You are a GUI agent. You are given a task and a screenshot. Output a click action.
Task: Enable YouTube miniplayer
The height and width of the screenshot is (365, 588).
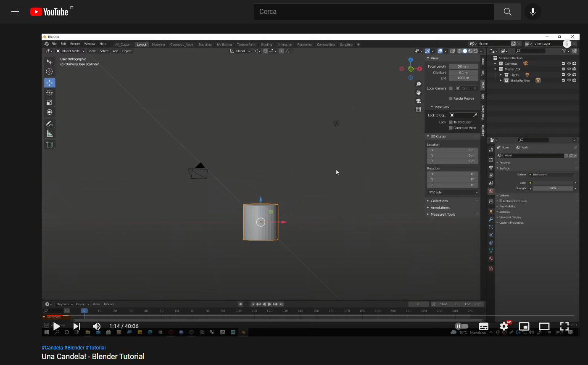tap(524, 326)
